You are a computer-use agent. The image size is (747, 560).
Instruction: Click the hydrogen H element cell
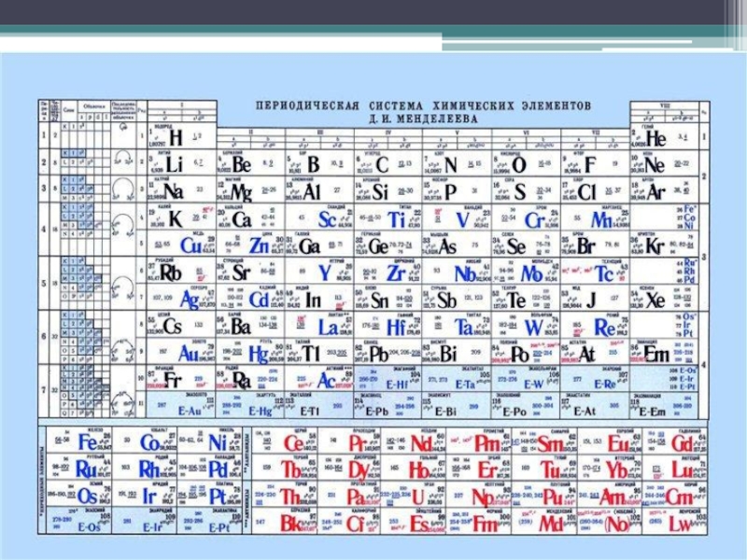click(173, 138)
